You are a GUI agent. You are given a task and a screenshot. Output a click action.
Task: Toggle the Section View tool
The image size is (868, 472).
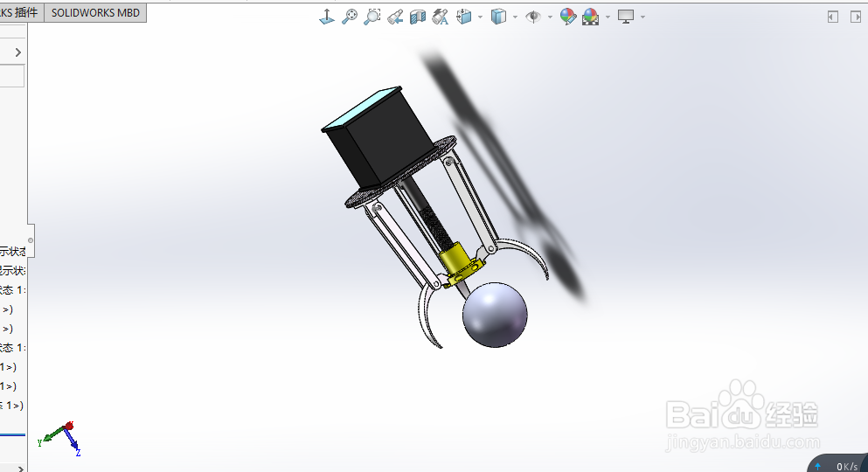tap(418, 17)
